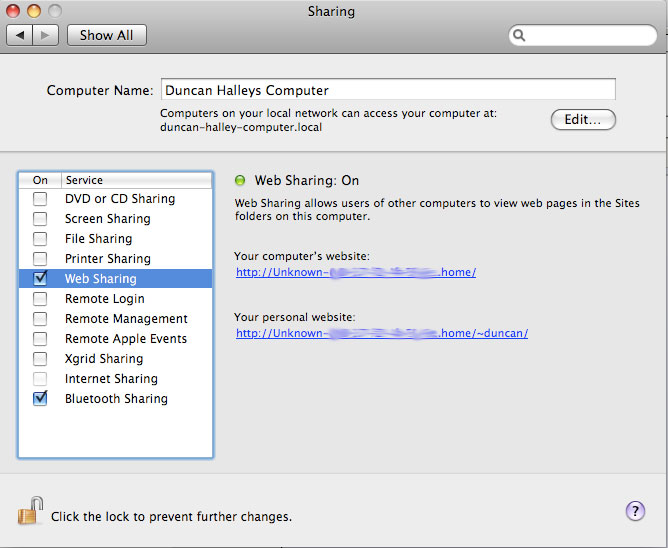Click the forward navigation arrow

[45, 35]
